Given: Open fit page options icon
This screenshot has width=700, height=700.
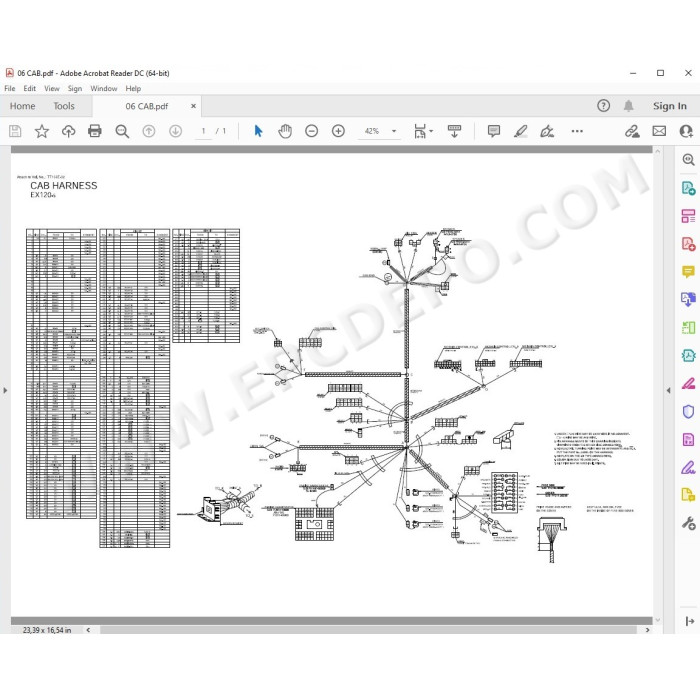Looking at the screenshot, I should coord(423,131).
